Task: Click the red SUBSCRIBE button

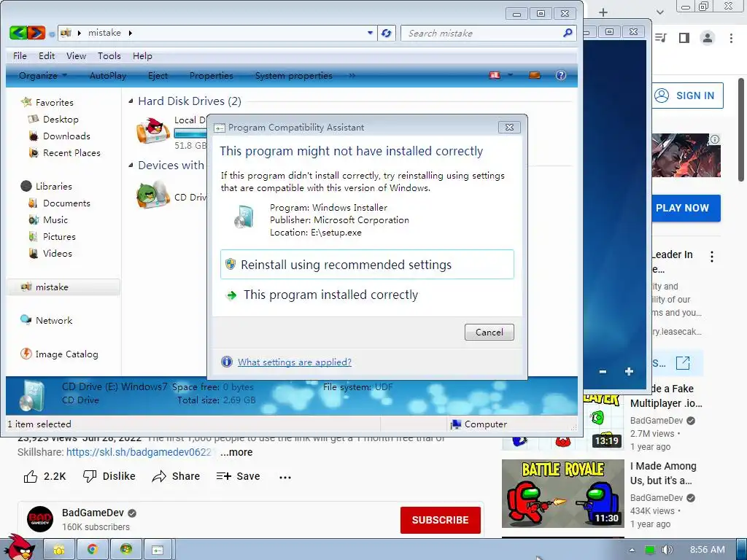Action: [x=440, y=520]
